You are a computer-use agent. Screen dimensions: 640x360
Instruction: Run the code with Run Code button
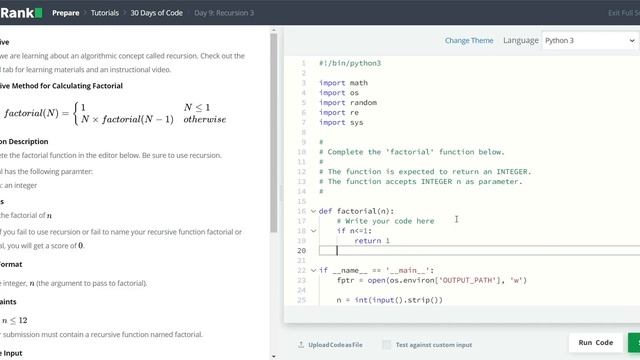(x=596, y=342)
